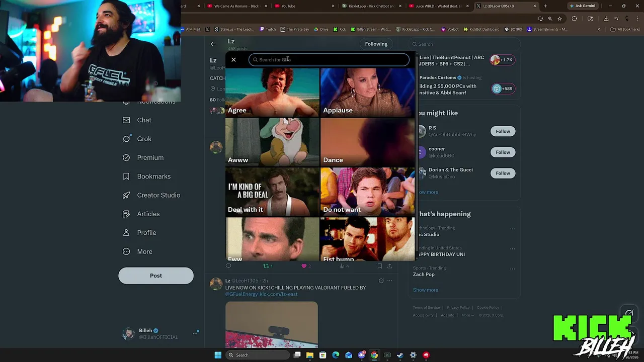This screenshot has height=362, width=644.
Task: Click the green repost icon on the post
Action: pyautogui.click(x=266, y=266)
